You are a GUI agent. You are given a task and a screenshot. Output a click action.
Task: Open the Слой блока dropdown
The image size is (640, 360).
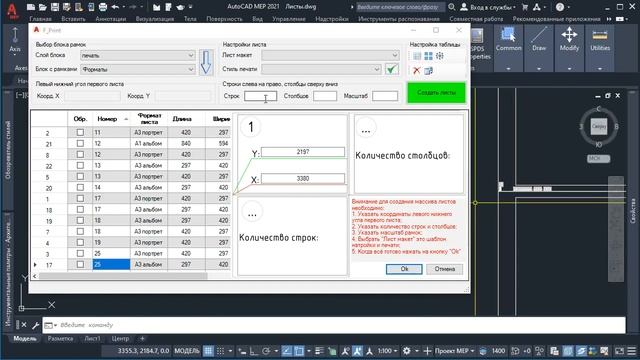138,55
